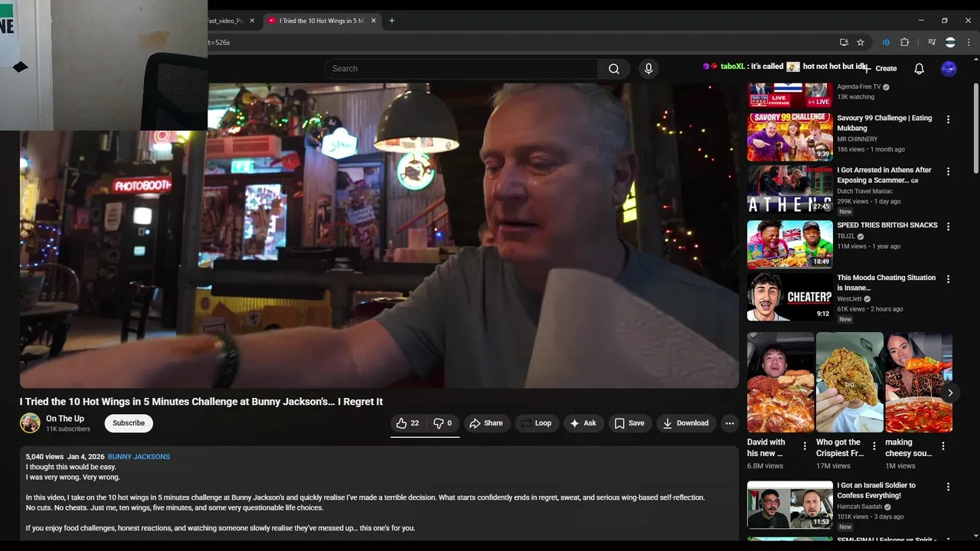Viewport: 980px width, 551px height.
Task: Click the Create button
Action: coord(881,69)
